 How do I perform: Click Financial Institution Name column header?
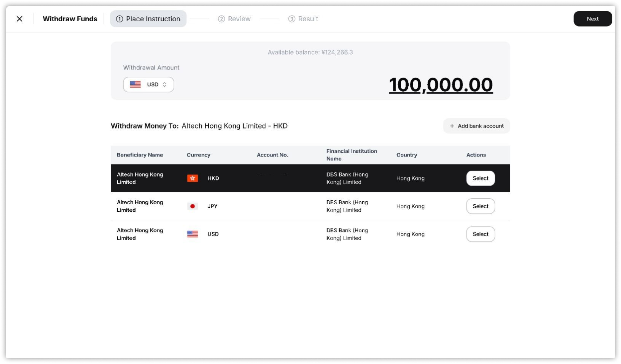point(352,155)
